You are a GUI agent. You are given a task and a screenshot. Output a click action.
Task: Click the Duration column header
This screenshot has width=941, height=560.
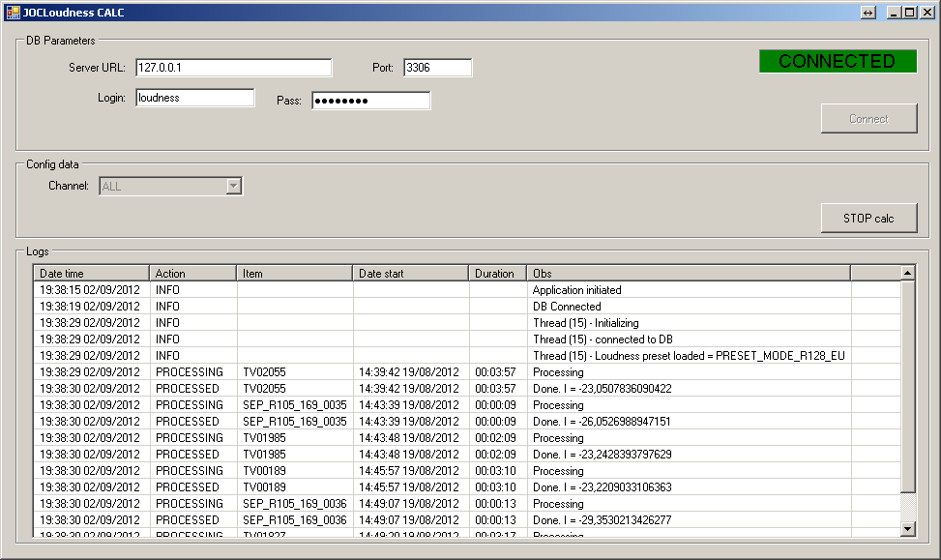(x=497, y=274)
